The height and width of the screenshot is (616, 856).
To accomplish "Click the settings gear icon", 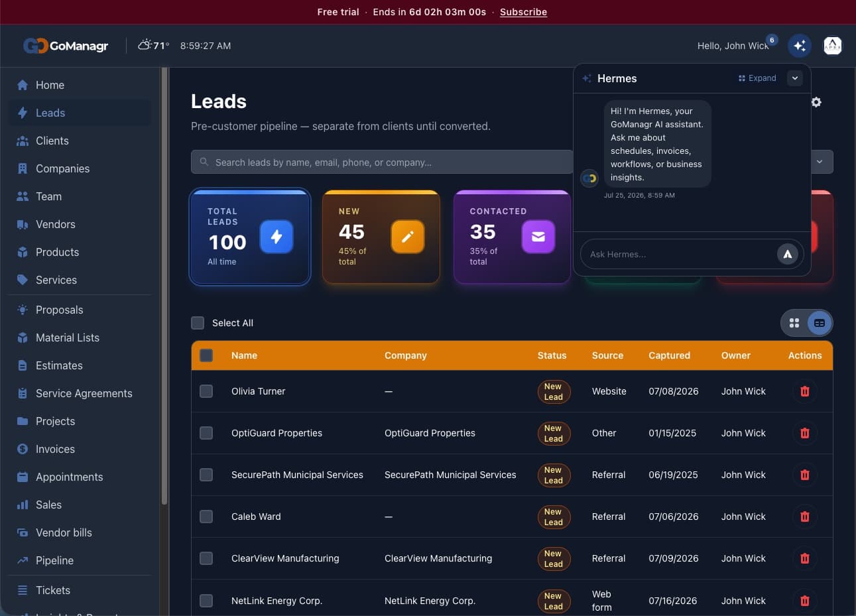I will coord(816,102).
